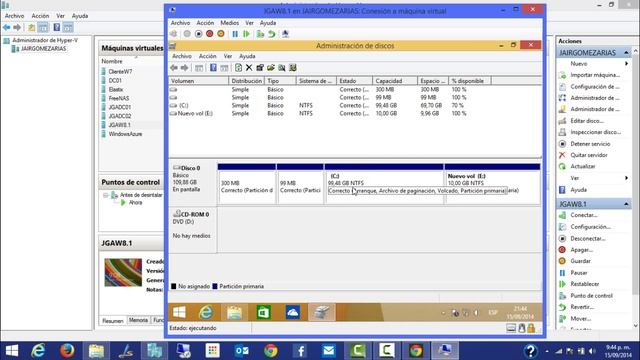Switch to the Resumen tab in Hyper-V Manager
640x360 pixels.
(x=113, y=321)
